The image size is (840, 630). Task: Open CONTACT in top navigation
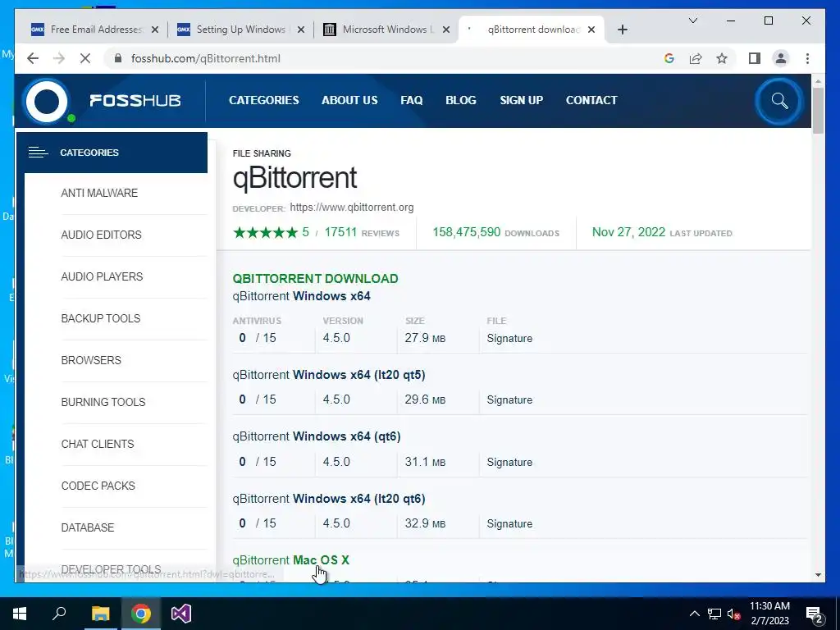591,100
